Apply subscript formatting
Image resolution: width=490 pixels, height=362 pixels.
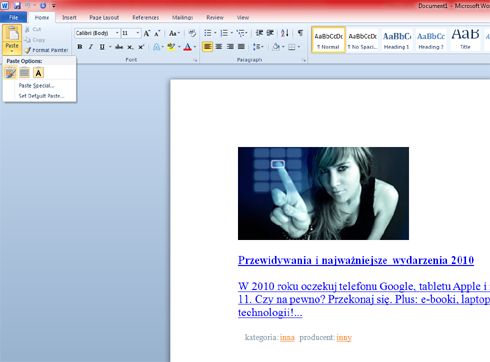[130, 47]
